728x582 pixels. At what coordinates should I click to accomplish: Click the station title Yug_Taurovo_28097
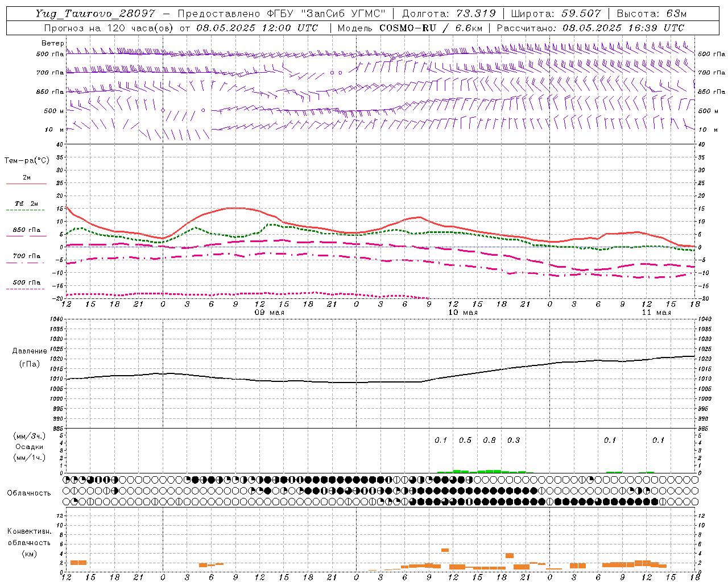pos(95,14)
